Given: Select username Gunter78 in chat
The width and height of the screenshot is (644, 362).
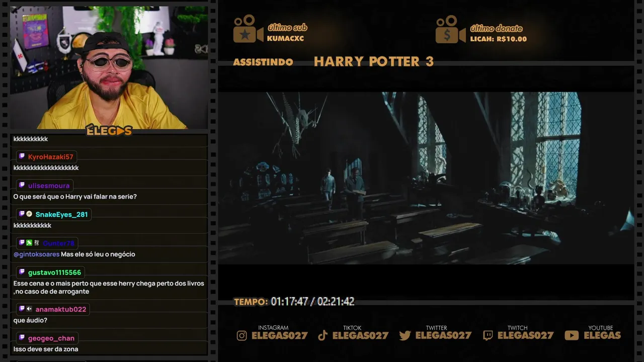Looking at the screenshot, I should pyautogui.click(x=58, y=243).
